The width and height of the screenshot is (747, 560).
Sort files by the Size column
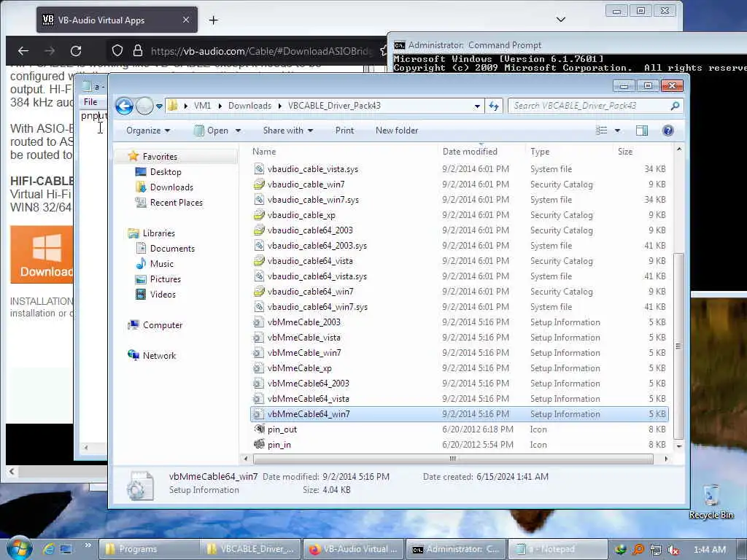coord(625,152)
